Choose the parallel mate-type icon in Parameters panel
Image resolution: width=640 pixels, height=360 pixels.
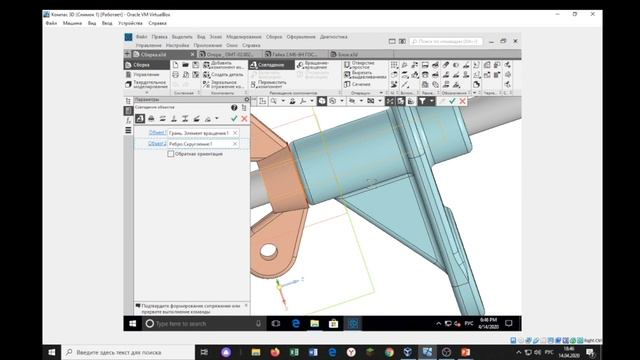click(x=162, y=118)
